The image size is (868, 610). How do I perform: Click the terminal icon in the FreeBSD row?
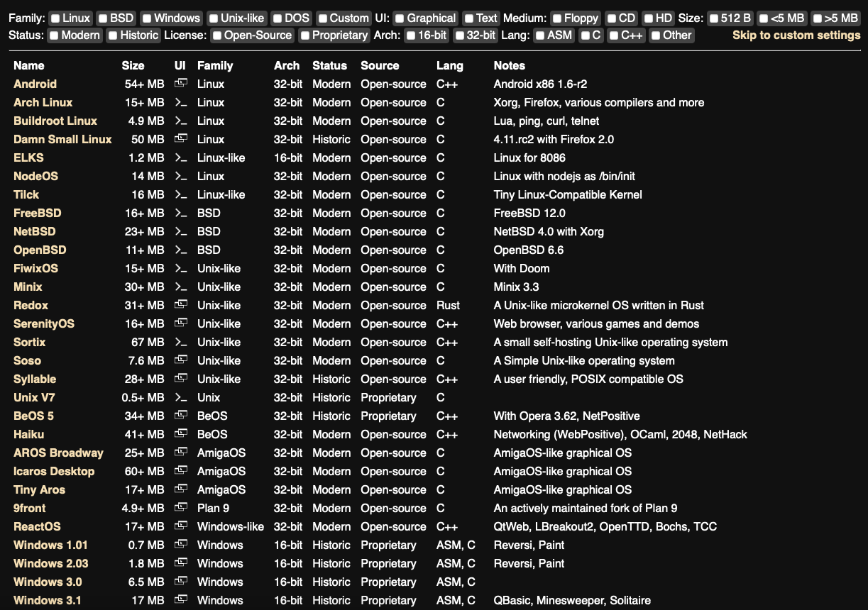tap(181, 213)
